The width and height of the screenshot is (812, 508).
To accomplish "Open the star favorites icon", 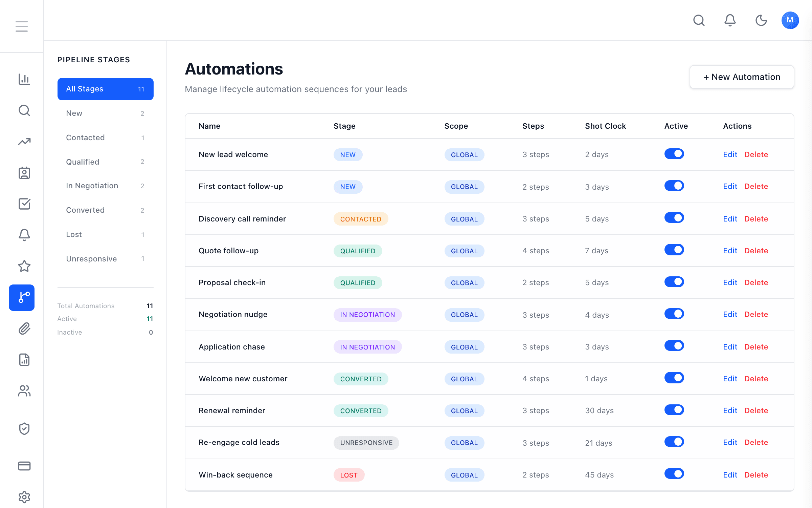I will point(24,266).
